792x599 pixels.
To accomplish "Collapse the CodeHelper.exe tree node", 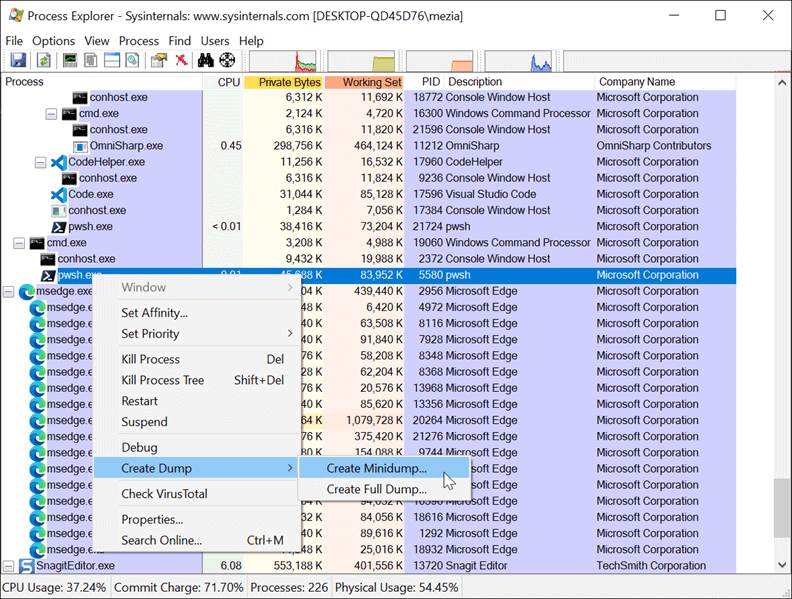I will point(40,162).
